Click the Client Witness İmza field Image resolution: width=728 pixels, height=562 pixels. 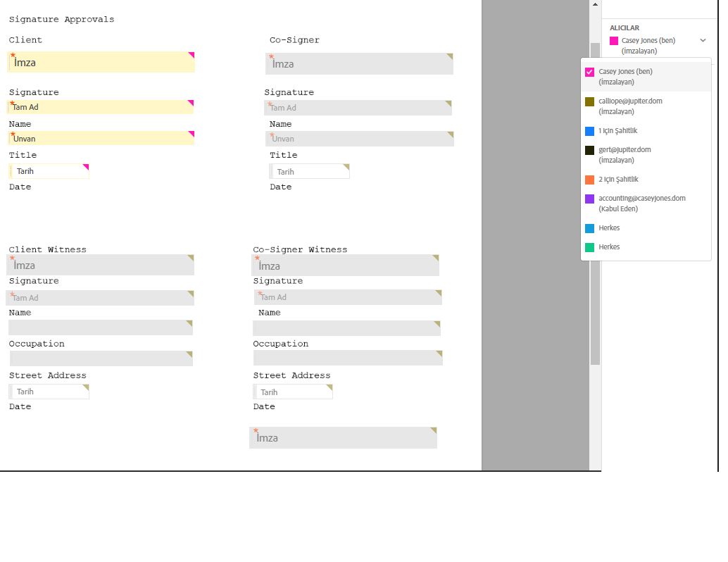[100, 265]
